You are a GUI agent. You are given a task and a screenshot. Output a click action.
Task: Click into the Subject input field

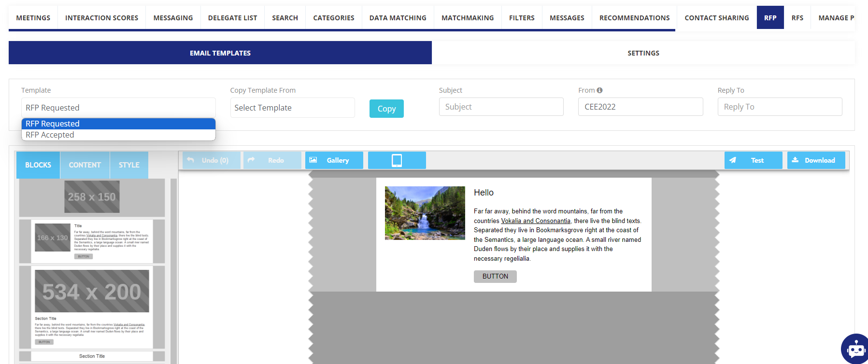click(x=501, y=107)
